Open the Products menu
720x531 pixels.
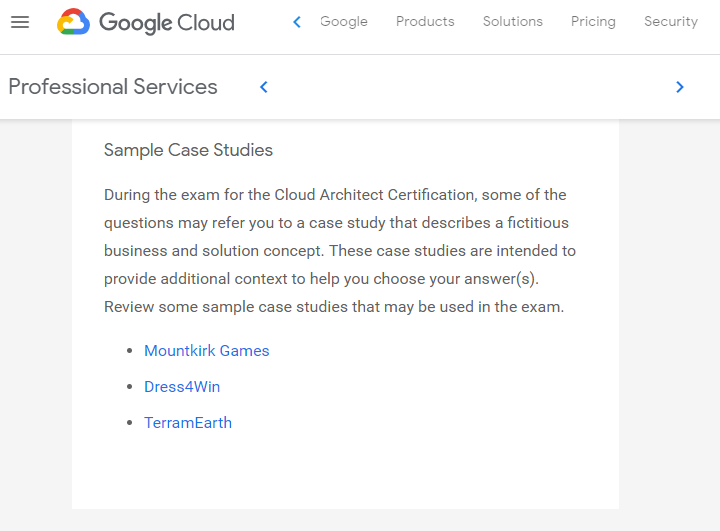point(425,22)
